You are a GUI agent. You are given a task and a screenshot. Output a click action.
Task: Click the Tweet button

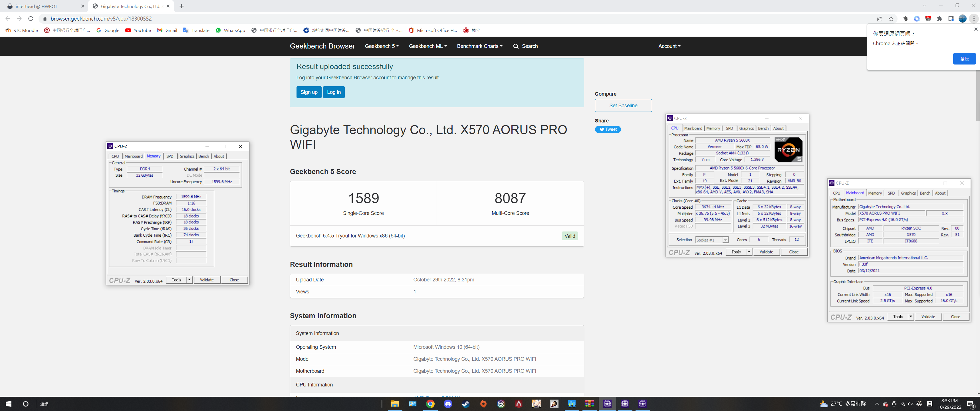point(608,129)
